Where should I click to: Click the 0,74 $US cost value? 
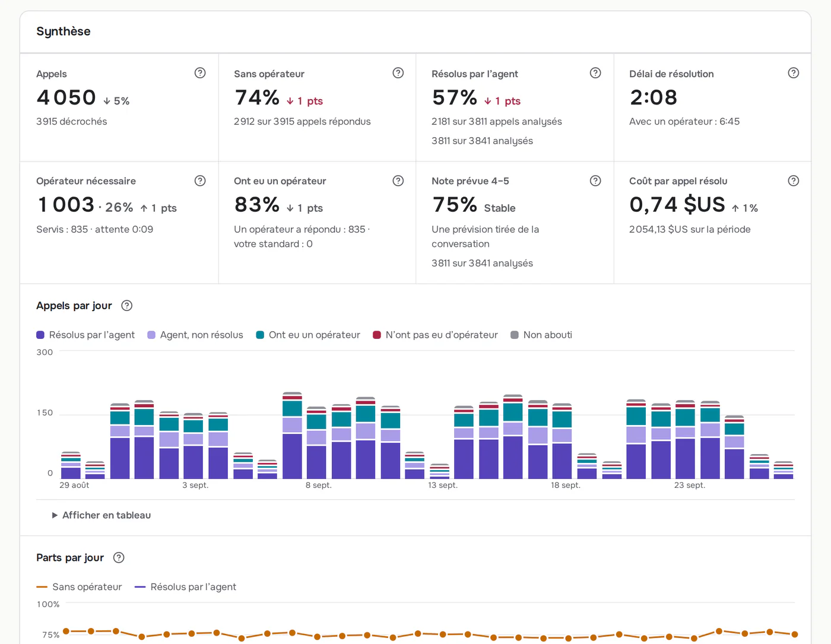coord(677,205)
